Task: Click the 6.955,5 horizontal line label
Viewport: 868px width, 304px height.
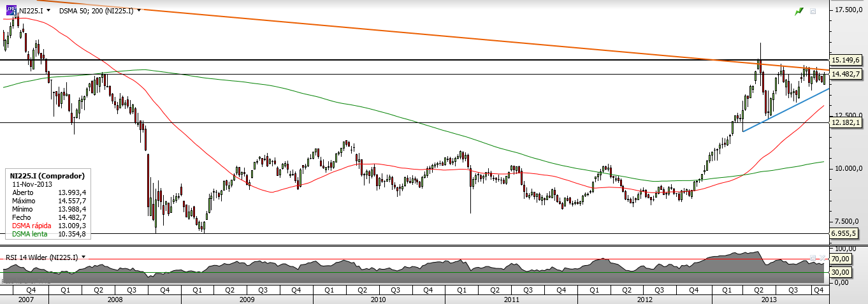Action: (847, 233)
